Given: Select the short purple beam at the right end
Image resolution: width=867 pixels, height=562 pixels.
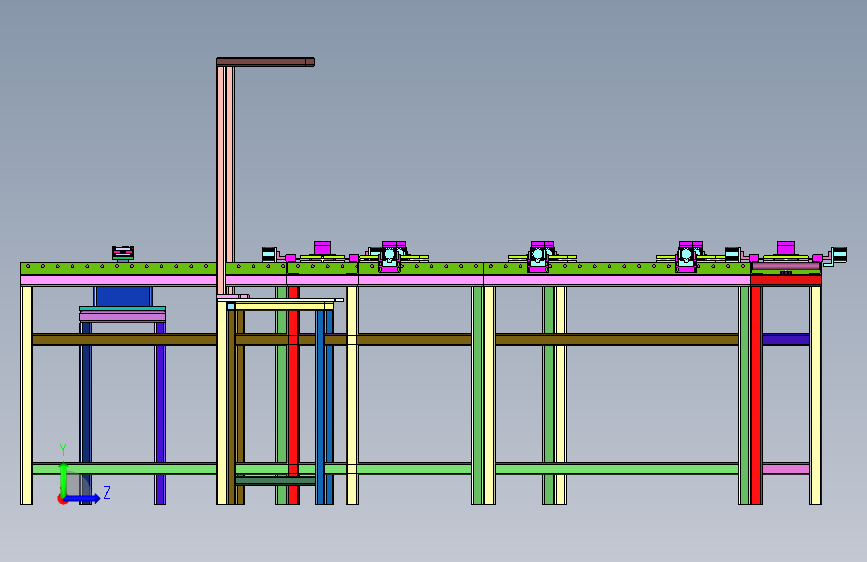Looking at the screenshot, I should pos(786,339).
